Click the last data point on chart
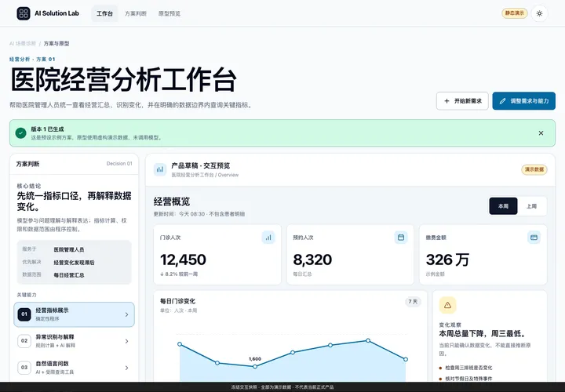The height and width of the screenshot is (392, 565). coord(406,359)
